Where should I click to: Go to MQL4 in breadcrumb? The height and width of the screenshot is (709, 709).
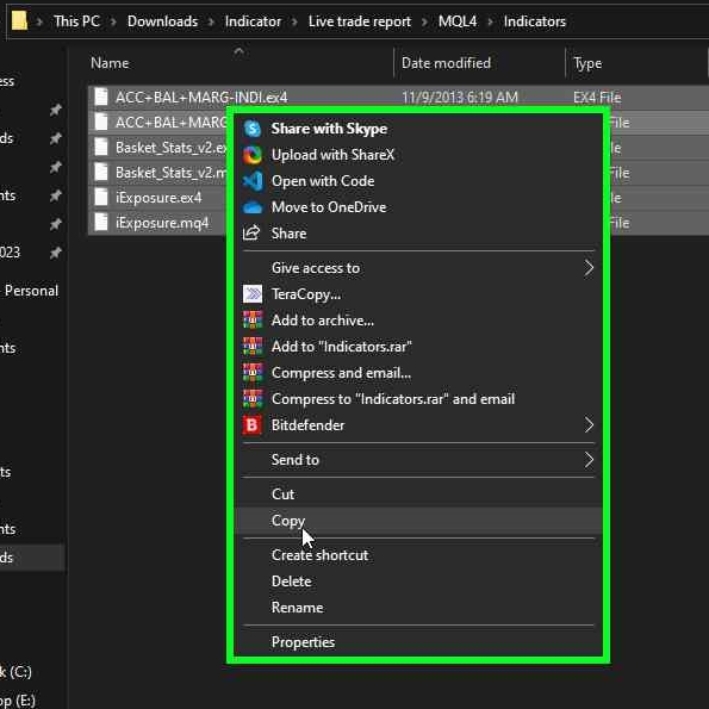(x=457, y=21)
